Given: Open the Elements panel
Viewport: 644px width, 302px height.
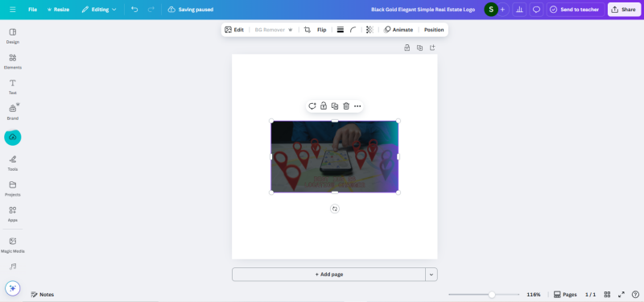Looking at the screenshot, I should [x=13, y=62].
